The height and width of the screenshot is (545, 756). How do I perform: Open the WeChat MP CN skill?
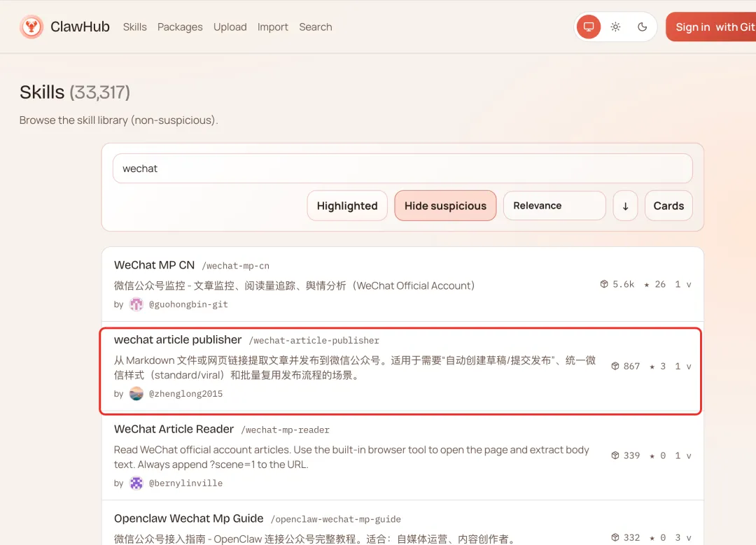coord(154,265)
